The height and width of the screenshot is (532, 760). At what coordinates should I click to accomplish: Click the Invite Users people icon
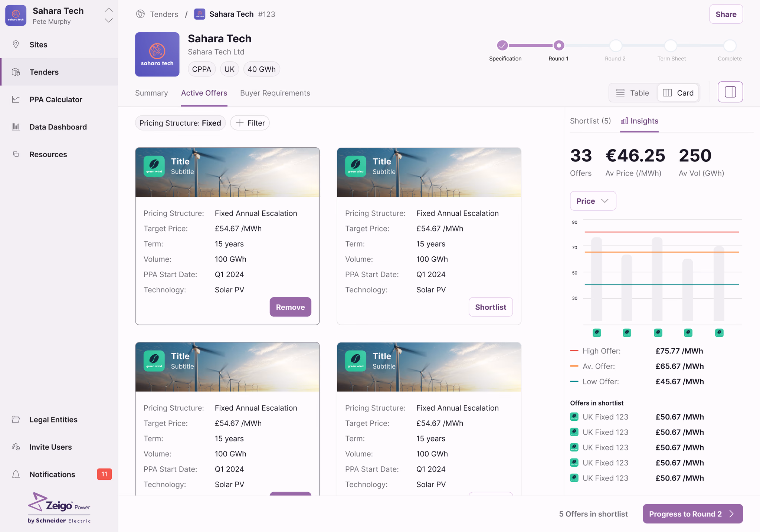[x=16, y=447]
